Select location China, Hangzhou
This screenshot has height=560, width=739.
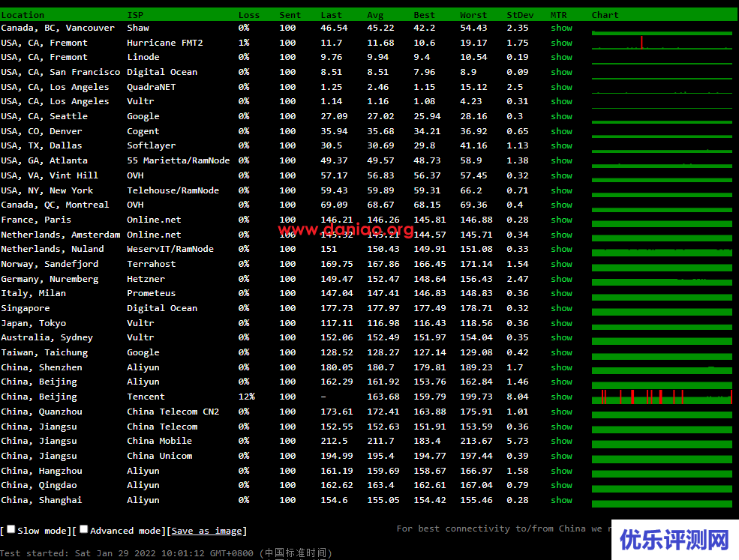coord(41,471)
